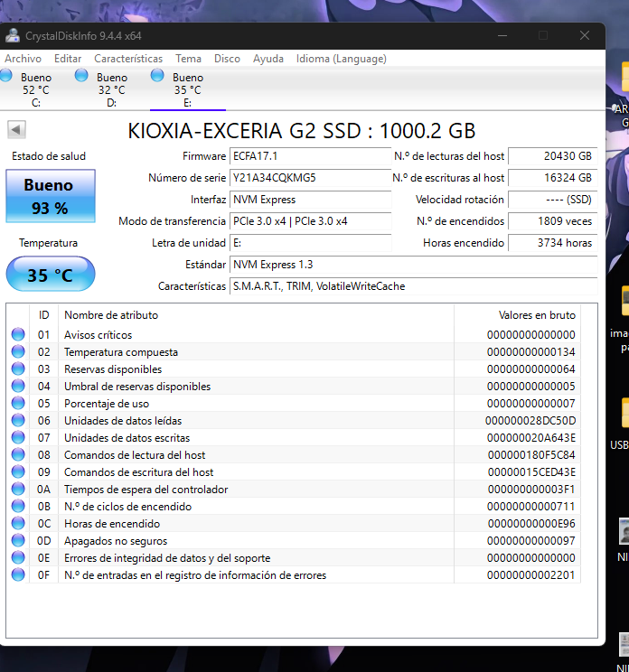
Task: Click the ID column header
Action: click(43, 315)
